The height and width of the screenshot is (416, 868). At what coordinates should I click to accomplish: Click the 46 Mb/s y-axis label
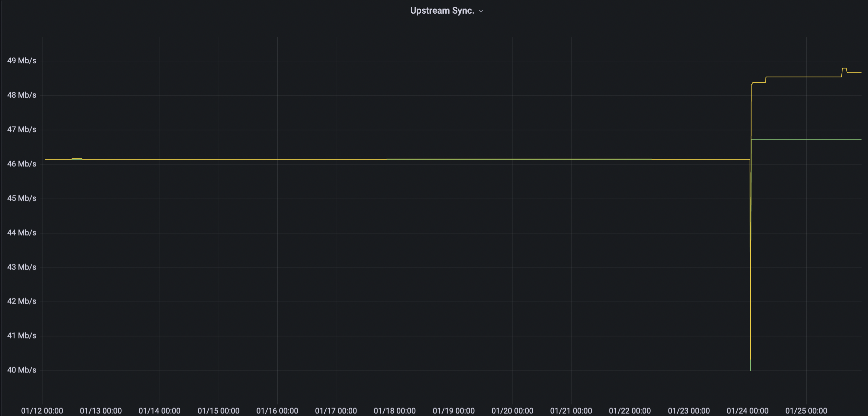[x=21, y=164]
